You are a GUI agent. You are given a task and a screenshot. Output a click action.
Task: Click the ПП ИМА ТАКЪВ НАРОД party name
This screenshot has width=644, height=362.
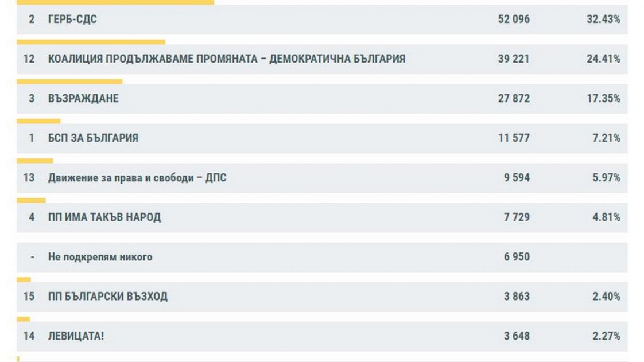[104, 217]
